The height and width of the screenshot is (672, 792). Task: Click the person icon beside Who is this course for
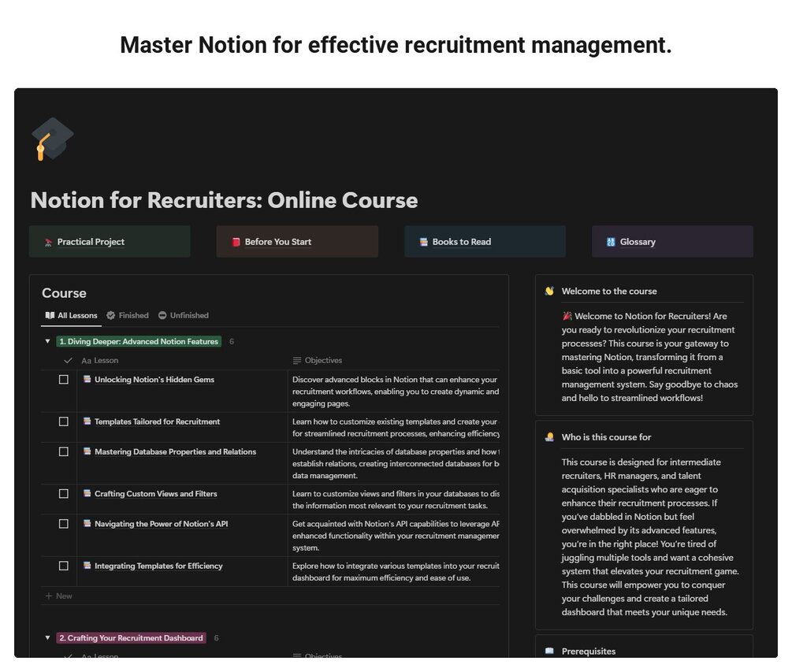coord(549,437)
